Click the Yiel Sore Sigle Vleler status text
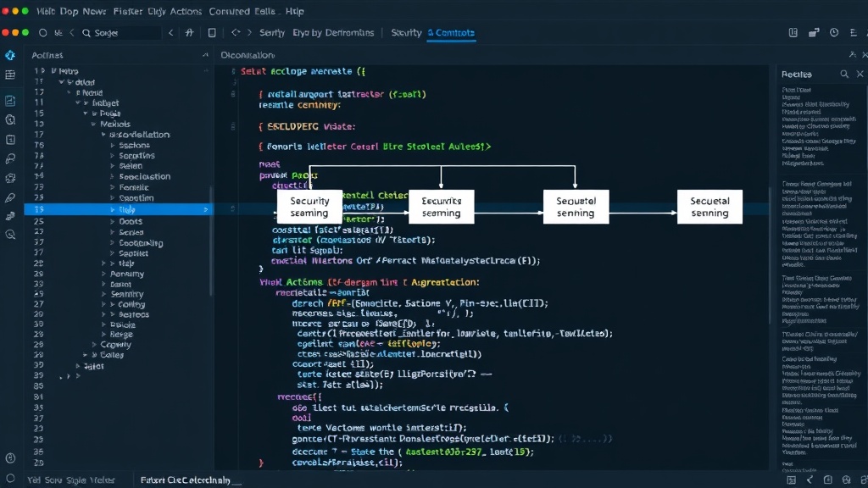This screenshot has width=868, height=488. 71,480
